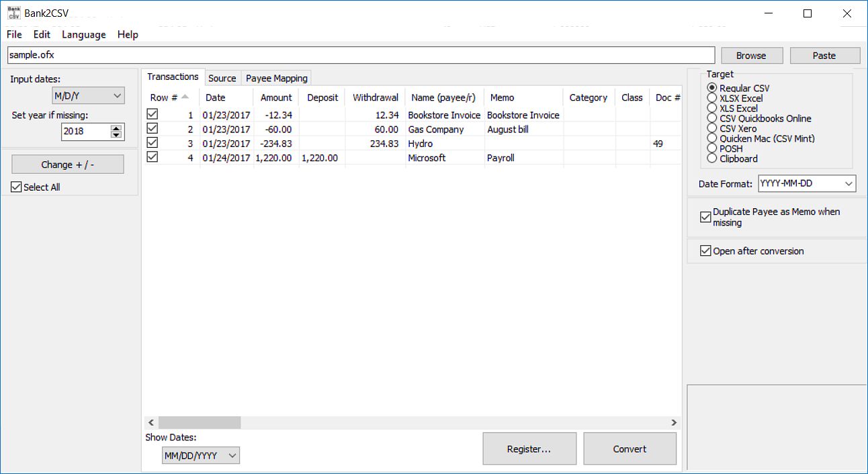Open the Language menu
Image resolution: width=868 pixels, height=474 pixels.
(84, 34)
